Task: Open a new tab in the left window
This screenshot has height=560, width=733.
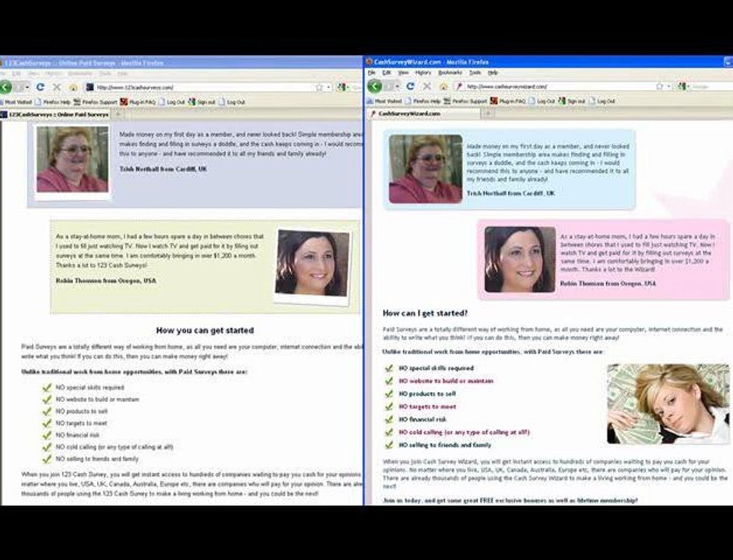Action: [117, 114]
